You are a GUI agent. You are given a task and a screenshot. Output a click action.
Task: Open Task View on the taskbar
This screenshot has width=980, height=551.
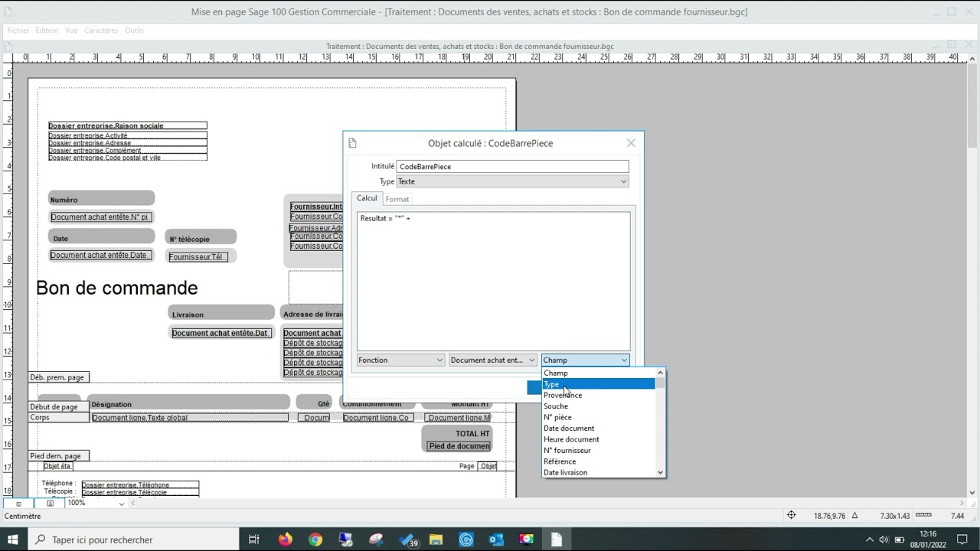coord(254,540)
